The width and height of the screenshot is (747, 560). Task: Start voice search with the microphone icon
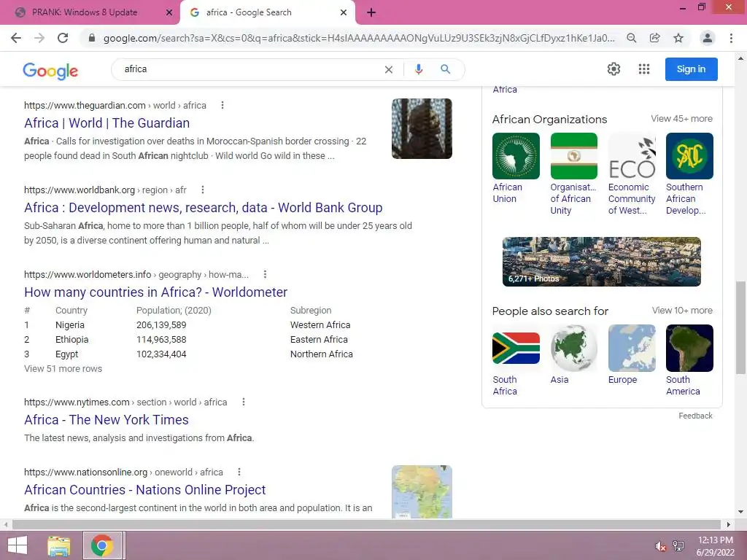coord(418,69)
